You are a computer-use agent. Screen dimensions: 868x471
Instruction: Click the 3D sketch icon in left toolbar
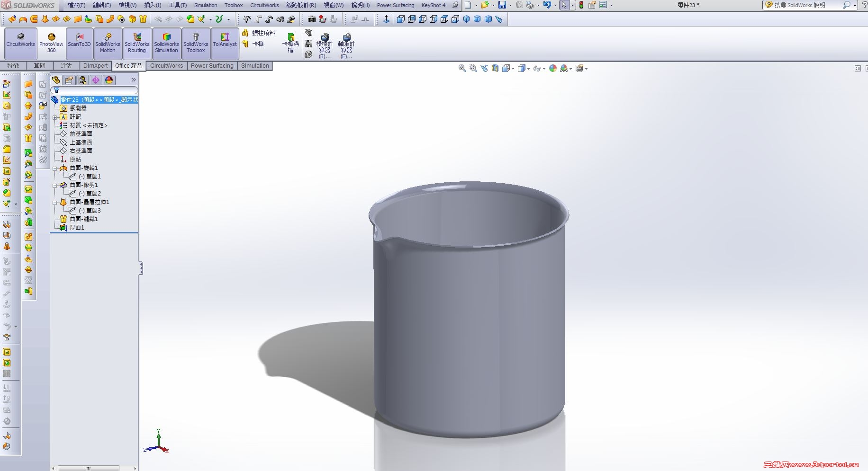7,84
